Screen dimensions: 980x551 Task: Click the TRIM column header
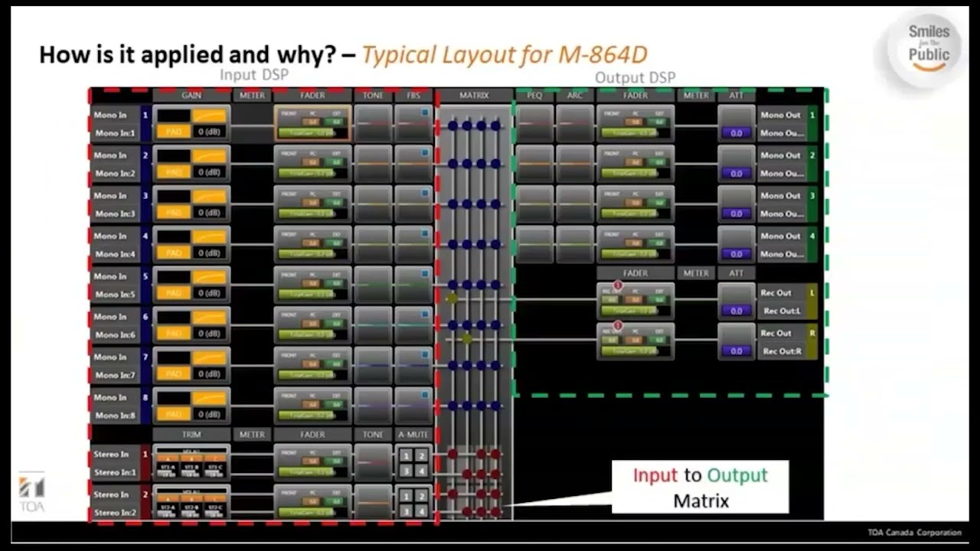coord(191,435)
